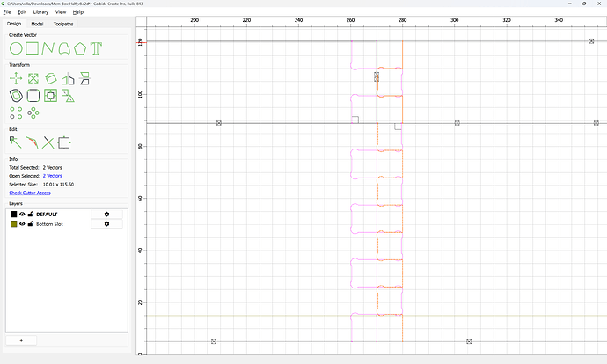This screenshot has width=607, height=364.
Task: Select the Polyline drawing tool
Action: point(48,48)
